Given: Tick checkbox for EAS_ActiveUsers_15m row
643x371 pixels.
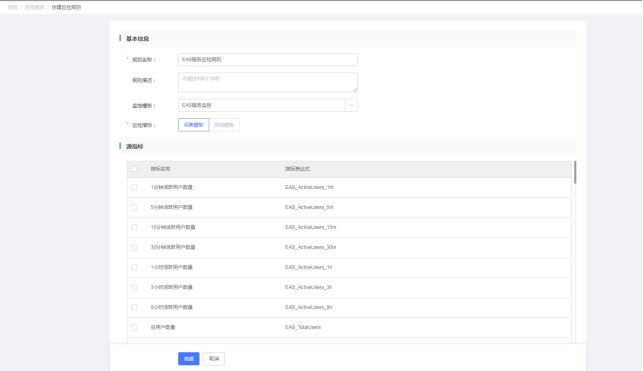Looking at the screenshot, I should [134, 227].
